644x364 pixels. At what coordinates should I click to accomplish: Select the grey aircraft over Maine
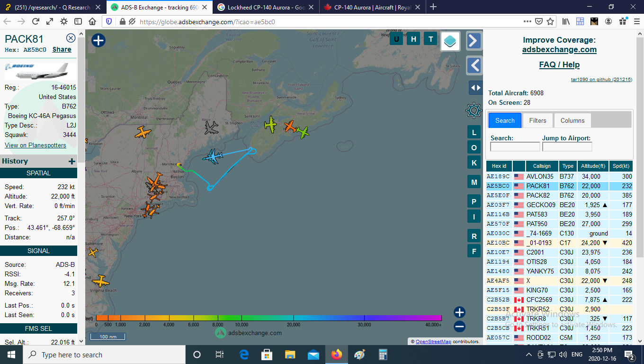tap(212, 127)
